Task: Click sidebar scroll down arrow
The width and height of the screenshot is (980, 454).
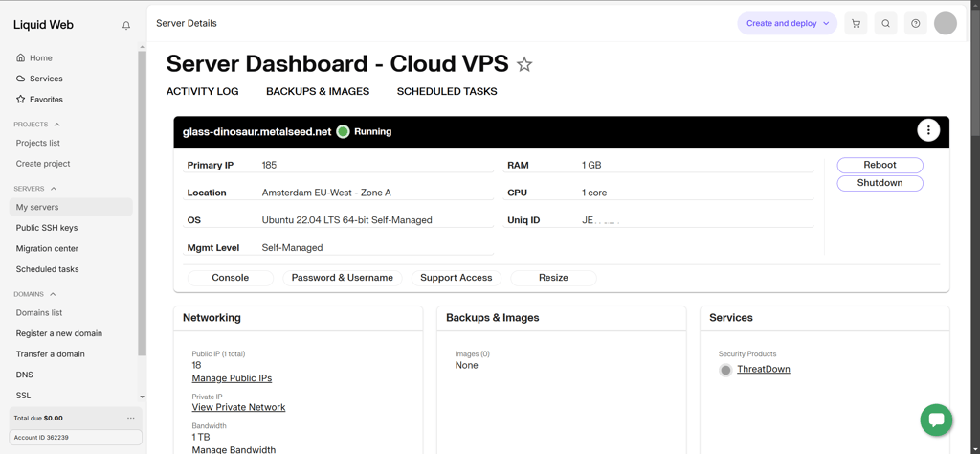Action: tap(142, 397)
